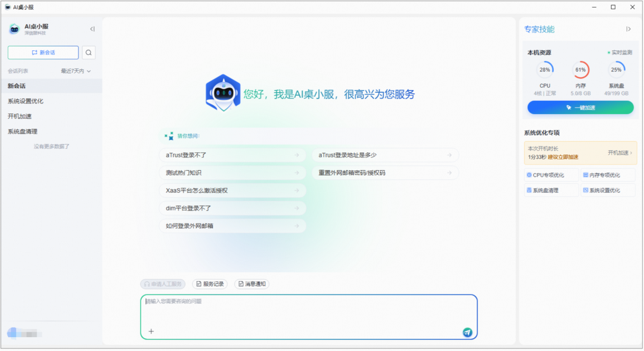This screenshot has width=644, height=351.
Task: Click the 开机加速 link in boot banner
Action: (x=620, y=153)
